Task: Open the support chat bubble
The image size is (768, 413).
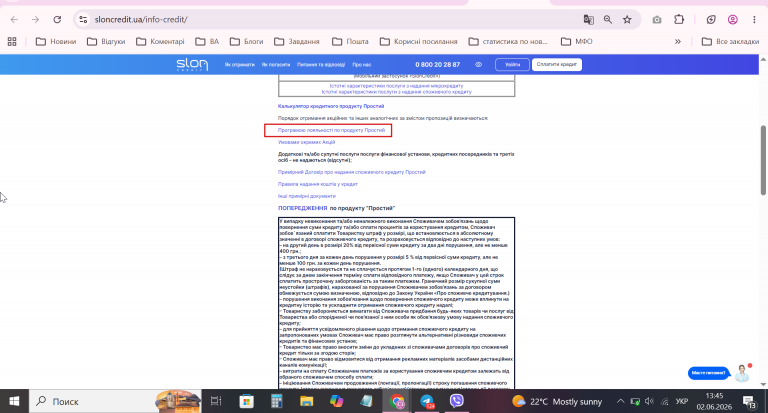Action: pos(708,373)
